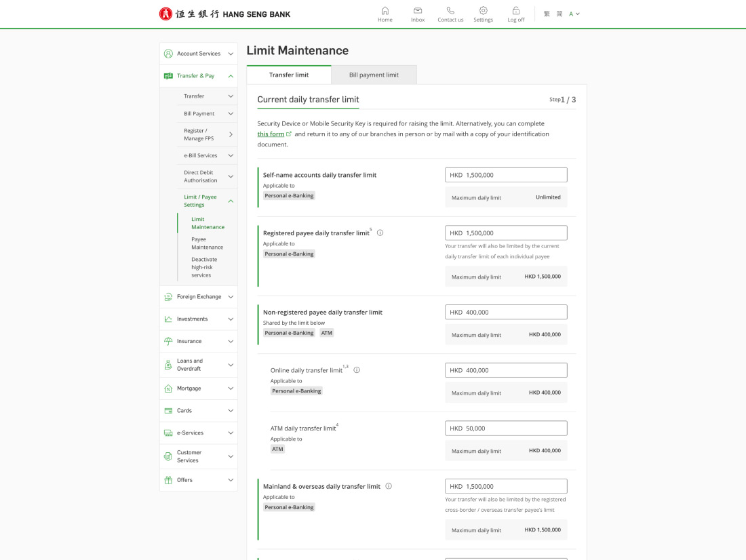Open Deactivate high-risk services in sidebar

click(204, 267)
